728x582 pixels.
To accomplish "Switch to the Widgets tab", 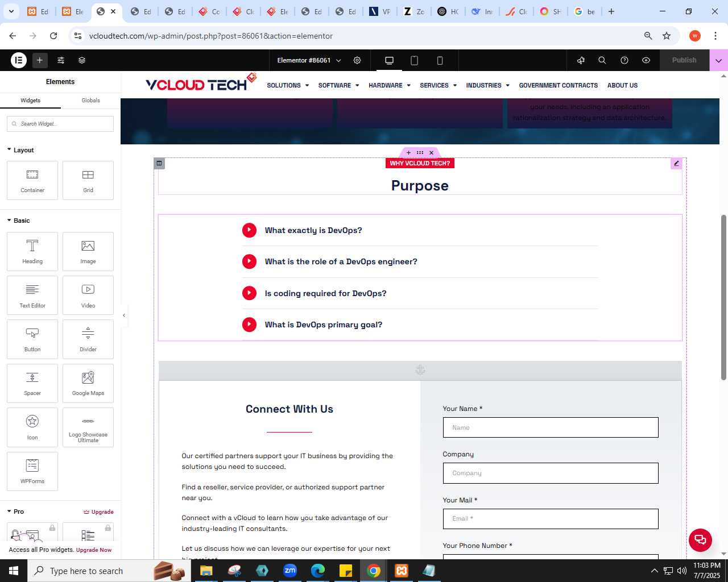I will pyautogui.click(x=31, y=100).
